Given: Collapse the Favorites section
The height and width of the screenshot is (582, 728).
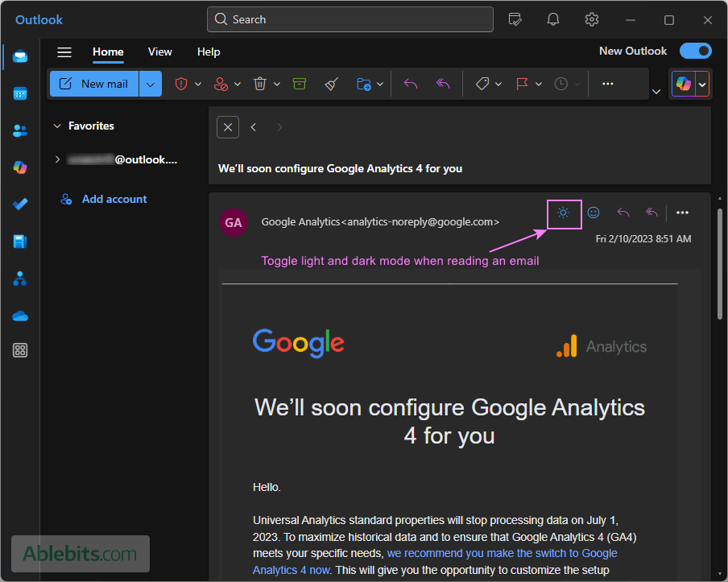Looking at the screenshot, I should (x=57, y=126).
